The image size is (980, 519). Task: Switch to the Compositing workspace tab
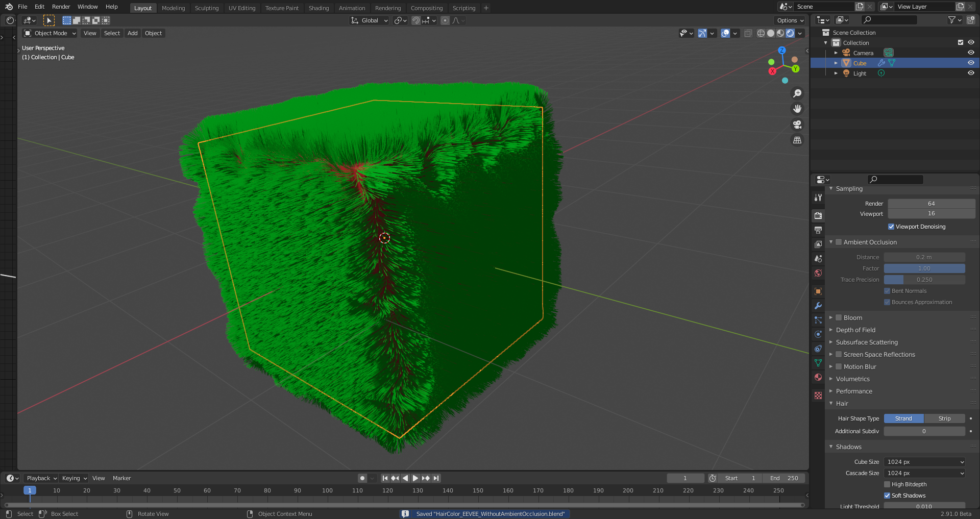coord(427,8)
